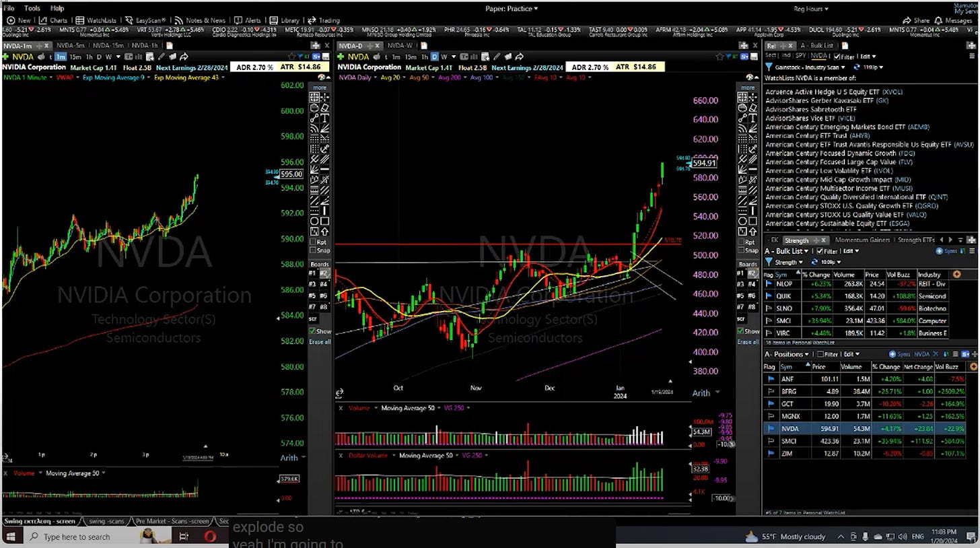Select the Eraser tool beside the 1-minute chart
The image size is (980, 548).
[325, 108]
